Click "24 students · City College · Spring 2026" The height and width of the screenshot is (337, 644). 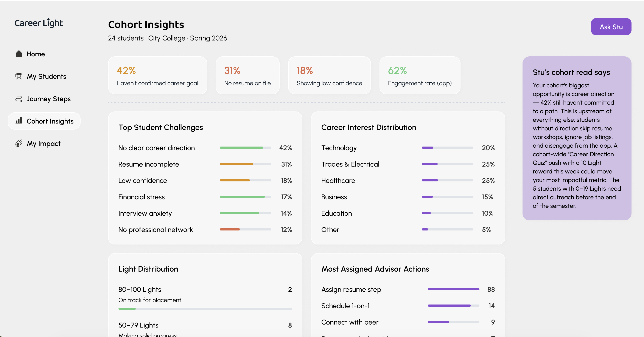point(168,38)
